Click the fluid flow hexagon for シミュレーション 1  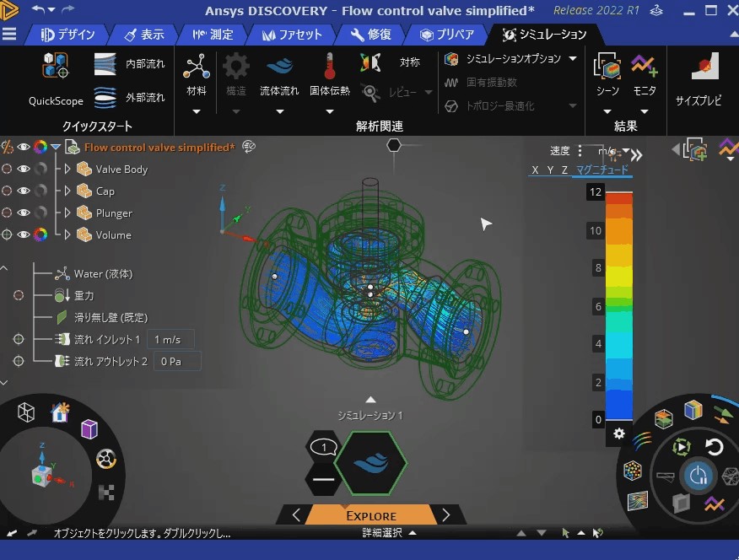(x=371, y=462)
